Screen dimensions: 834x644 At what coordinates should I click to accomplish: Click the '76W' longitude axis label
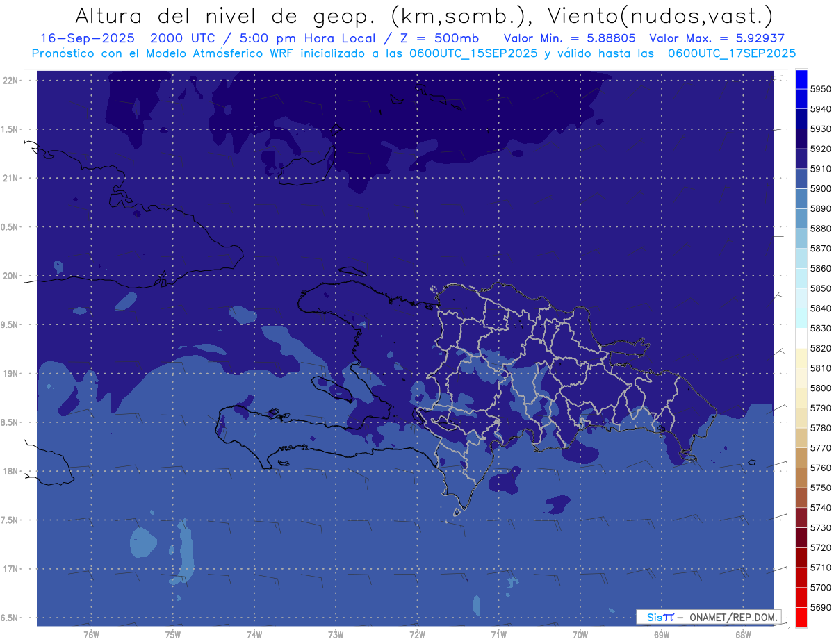pos(91,634)
